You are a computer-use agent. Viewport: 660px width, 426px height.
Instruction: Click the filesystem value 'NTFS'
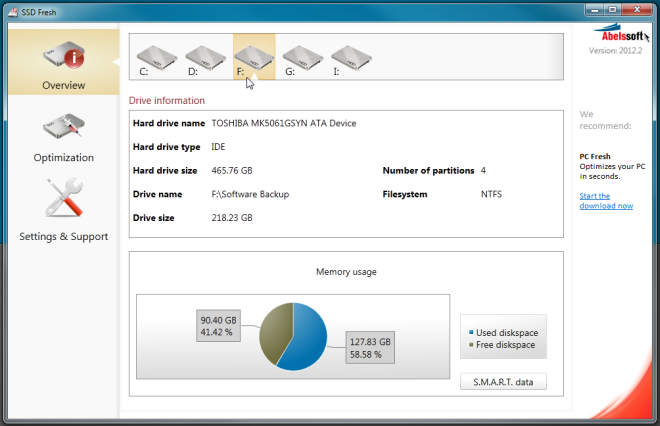pyautogui.click(x=491, y=194)
